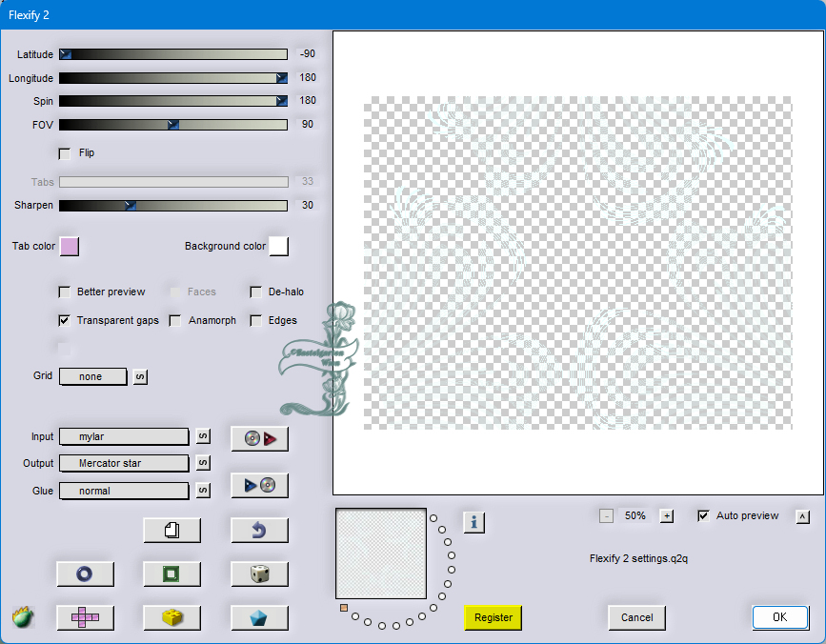This screenshot has width=826, height=644.
Task: Click the blue undo arrow button
Action: pos(260,530)
